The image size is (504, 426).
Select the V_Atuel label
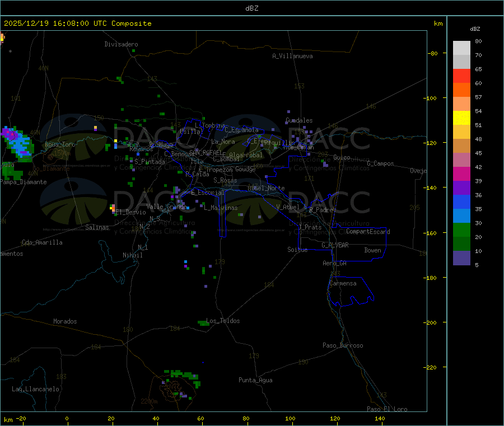(x=288, y=207)
